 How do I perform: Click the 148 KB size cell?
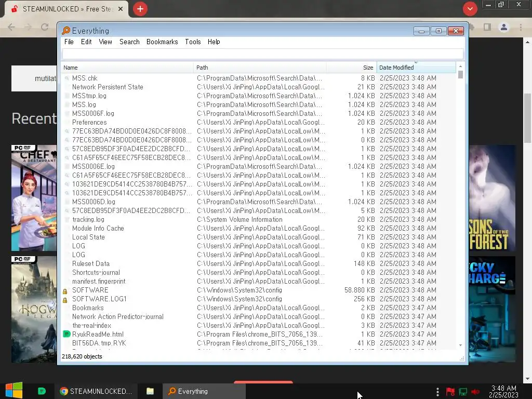pos(364,263)
